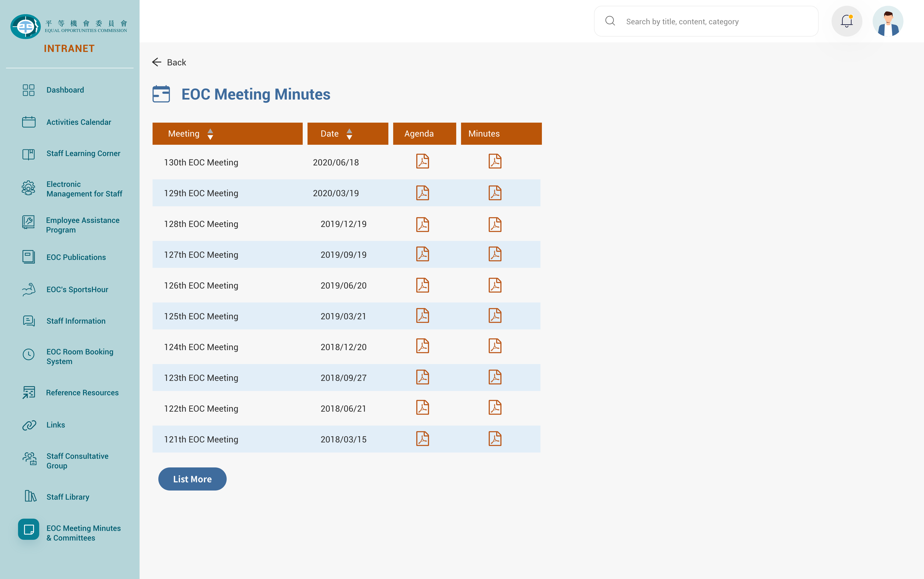Screen dimensions: 924x579
Task: Open 121th EOC Meeting minutes PDF
Action: pyautogui.click(x=495, y=439)
